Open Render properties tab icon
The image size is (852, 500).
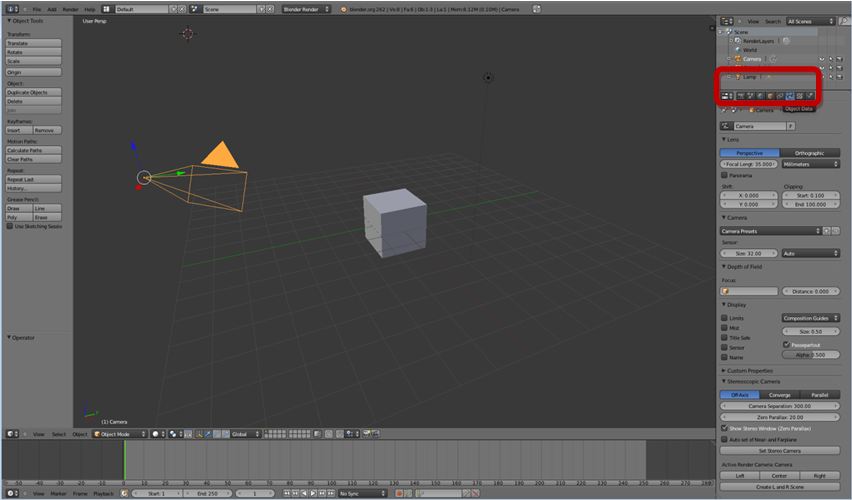click(740, 96)
